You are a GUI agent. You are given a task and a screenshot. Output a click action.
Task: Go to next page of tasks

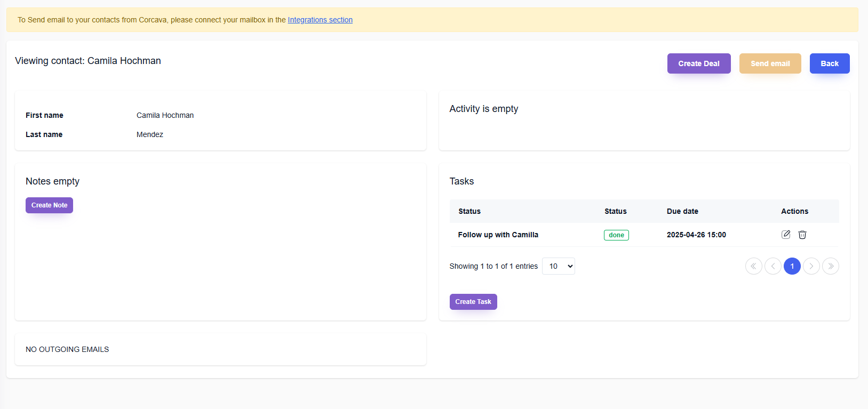coord(811,266)
